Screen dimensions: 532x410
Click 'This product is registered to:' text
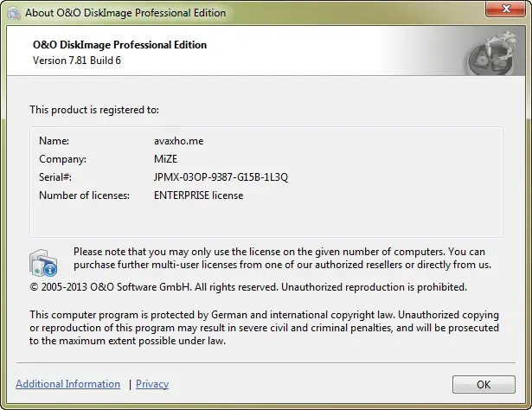(94, 110)
